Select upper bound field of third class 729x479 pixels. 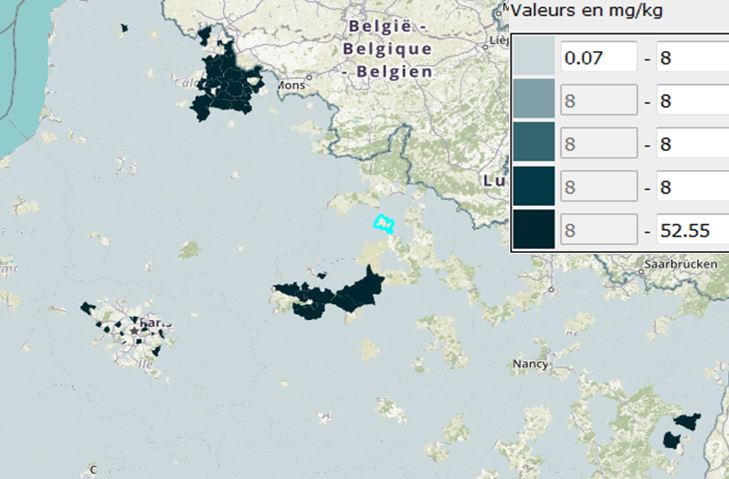[x=691, y=144]
